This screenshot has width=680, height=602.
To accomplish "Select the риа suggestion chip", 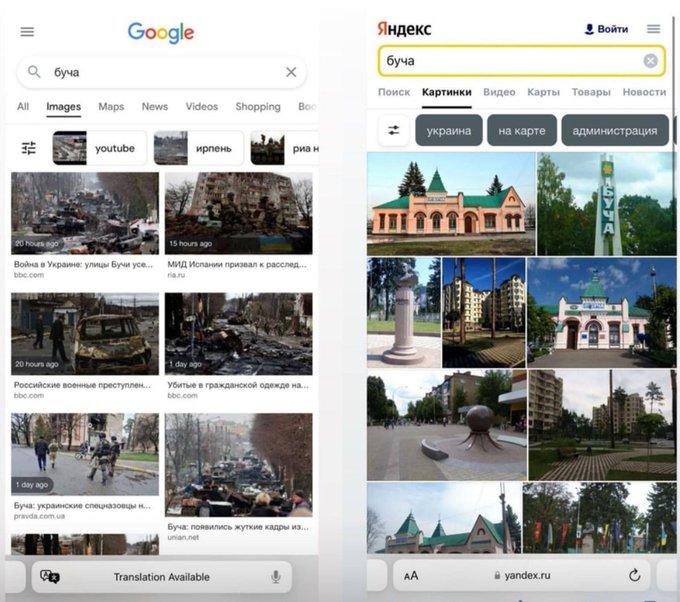I will click(284, 148).
